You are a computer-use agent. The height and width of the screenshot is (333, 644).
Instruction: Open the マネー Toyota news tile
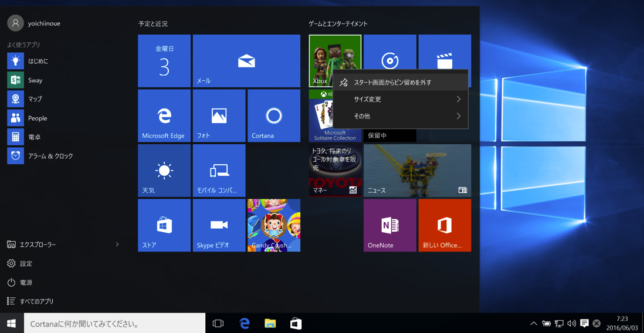[335, 171]
